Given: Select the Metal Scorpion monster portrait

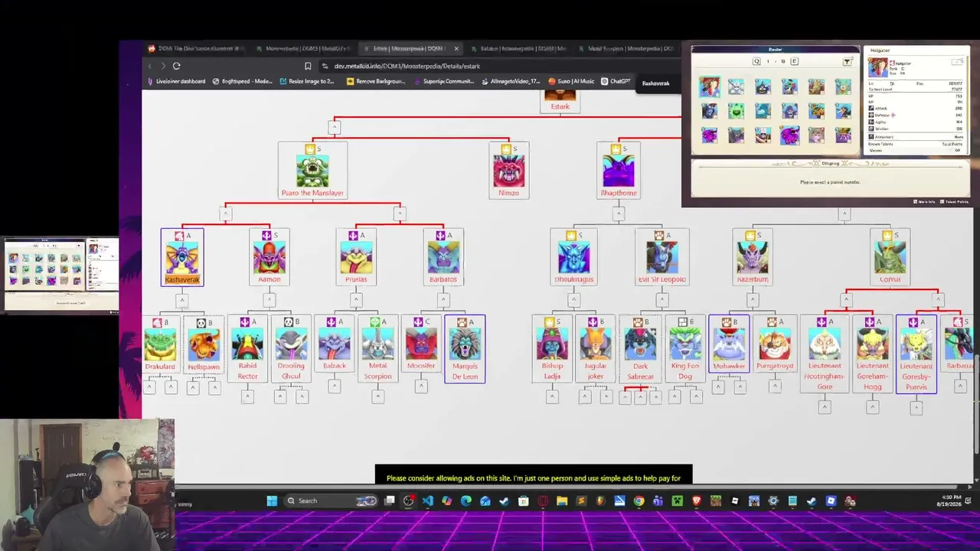Looking at the screenshot, I should click(x=377, y=344).
